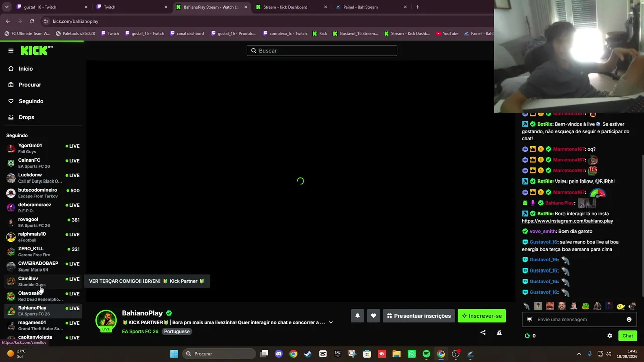The image size is (644, 362).
Task: Click the share stream icon
Action: (x=483, y=332)
